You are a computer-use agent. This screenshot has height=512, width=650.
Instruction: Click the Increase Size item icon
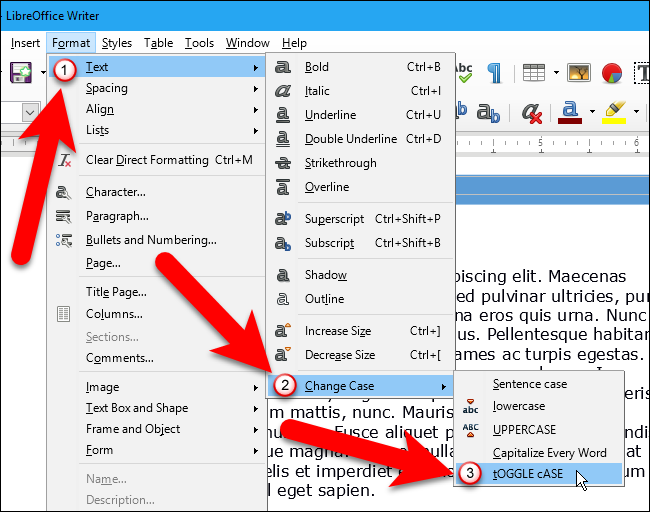[x=283, y=330]
